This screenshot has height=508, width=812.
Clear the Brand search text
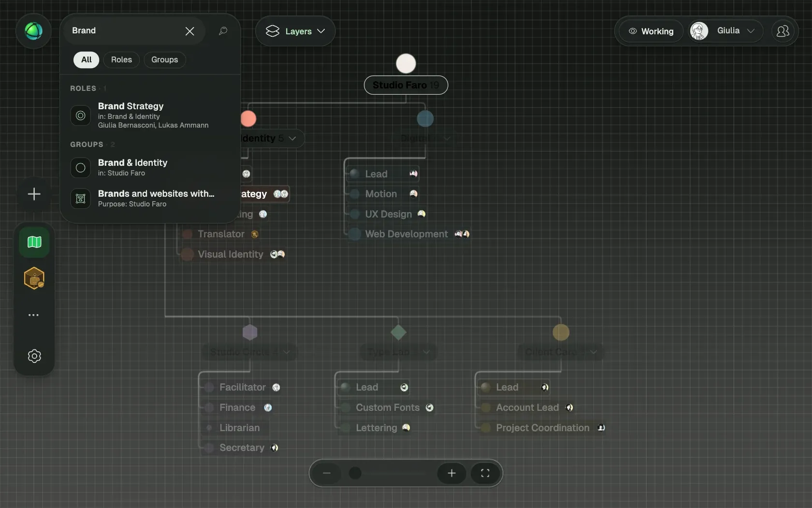(x=189, y=31)
